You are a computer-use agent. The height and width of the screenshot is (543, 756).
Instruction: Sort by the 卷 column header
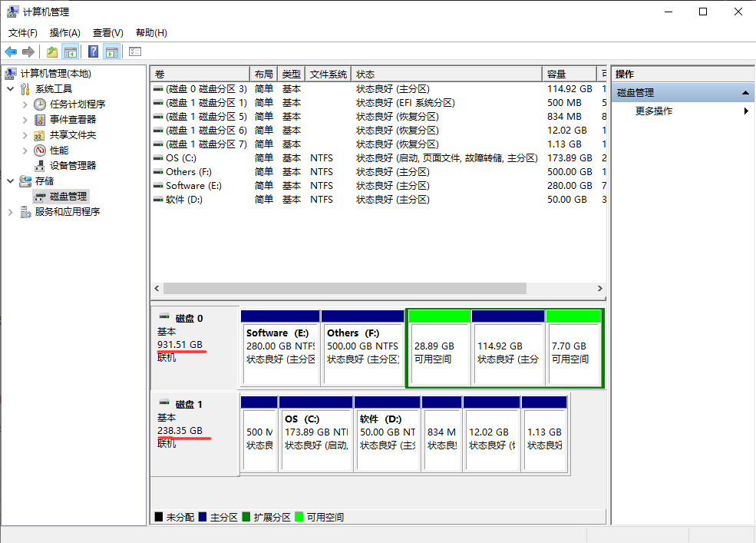tap(200, 74)
